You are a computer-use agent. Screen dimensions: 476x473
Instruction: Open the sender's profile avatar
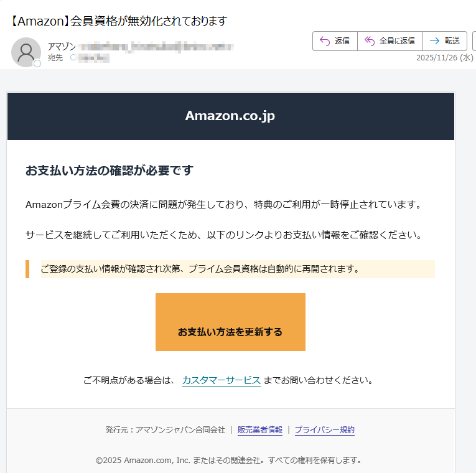[x=26, y=52]
